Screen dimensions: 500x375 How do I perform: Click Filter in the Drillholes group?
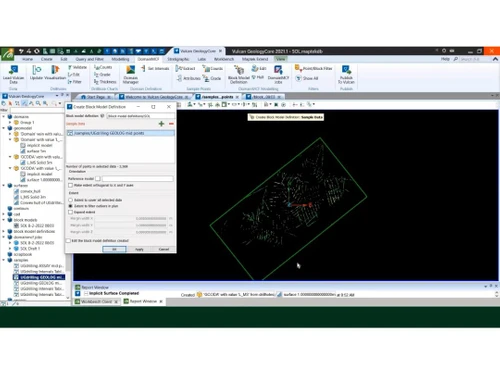(x=75, y=82)
